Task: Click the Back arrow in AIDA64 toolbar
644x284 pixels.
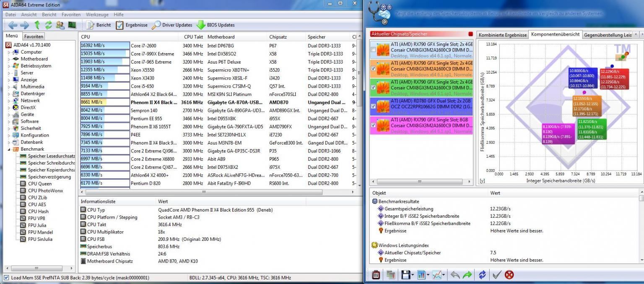Action: [13, 25]
